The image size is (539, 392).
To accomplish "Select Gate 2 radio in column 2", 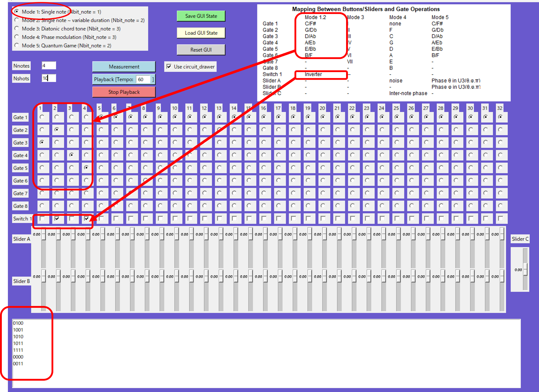I will (57, 129).
